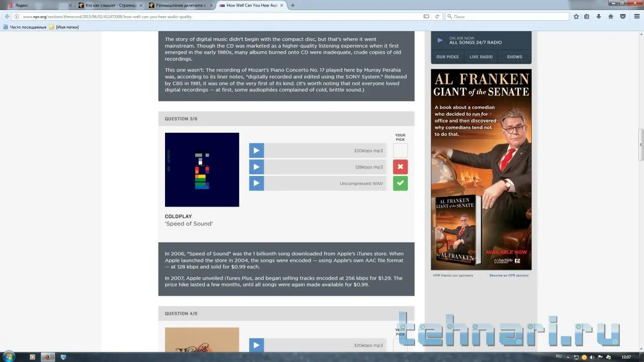Follow the Become an NPR sponsor link

click(509, 276)
